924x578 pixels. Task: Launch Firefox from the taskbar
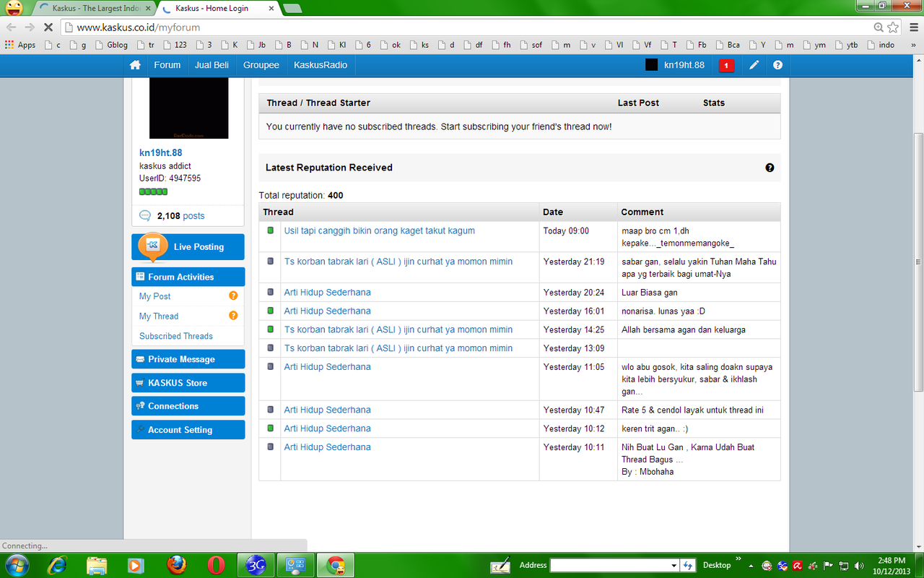[x=175, y=565]
